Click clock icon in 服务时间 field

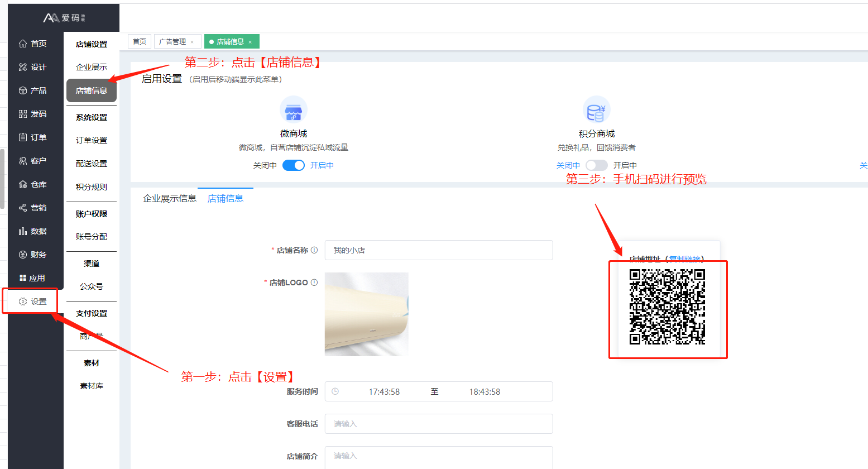tap(335, 391)
